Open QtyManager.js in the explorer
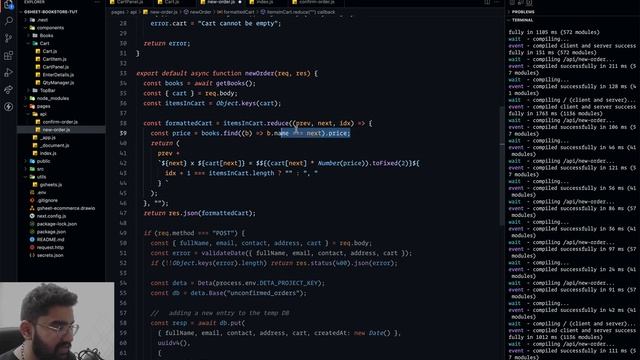Screen dimensions: 640x360 click(58, 82)
